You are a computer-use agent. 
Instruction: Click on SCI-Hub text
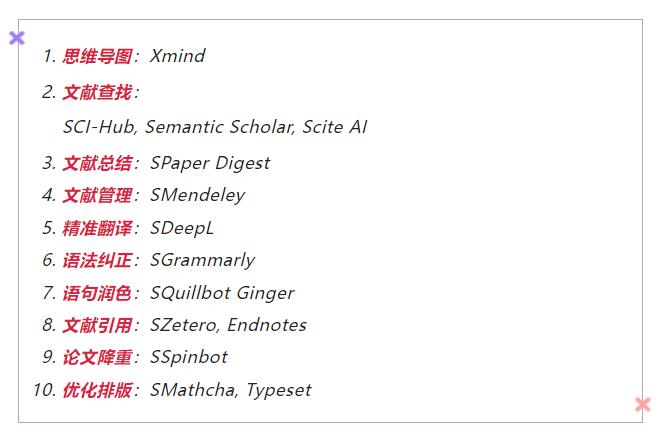tap(99, 127)
